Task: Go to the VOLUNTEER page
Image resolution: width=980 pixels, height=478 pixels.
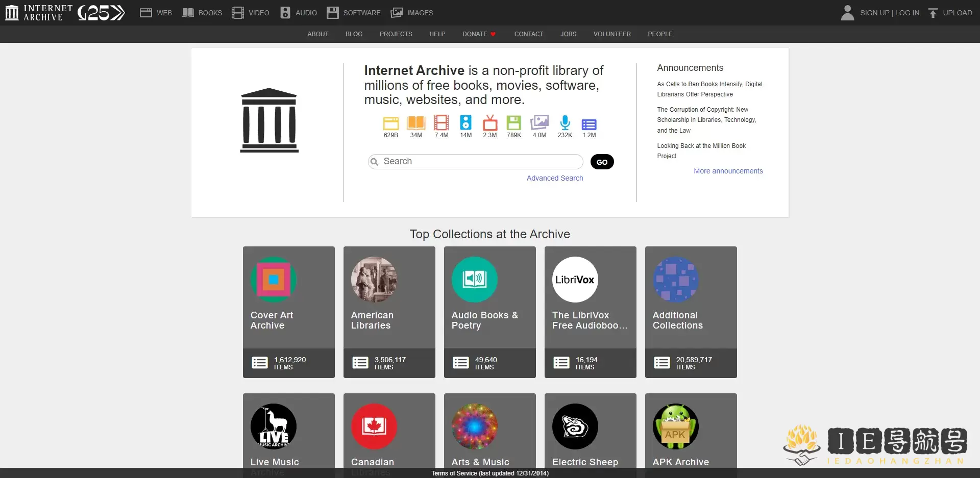Action: [612, 34]
